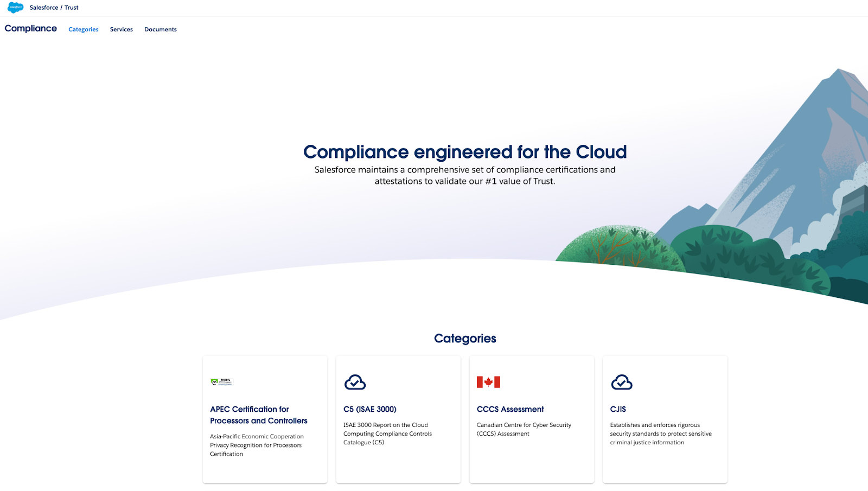Click the cloud checkmark icon on C5 card
Viewport: 868px width, 491px height.
(355, 382)
